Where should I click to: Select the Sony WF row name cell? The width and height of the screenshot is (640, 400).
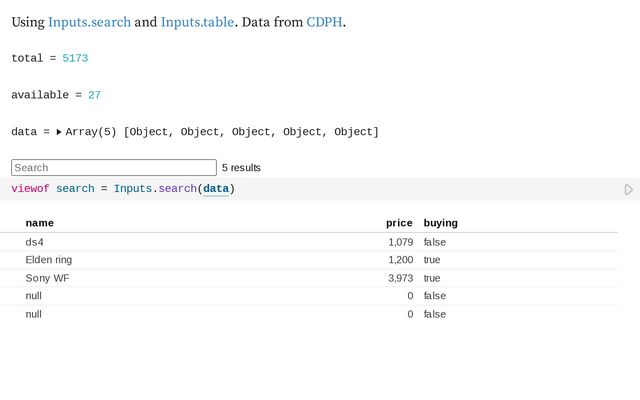click(x=47, y=278)
